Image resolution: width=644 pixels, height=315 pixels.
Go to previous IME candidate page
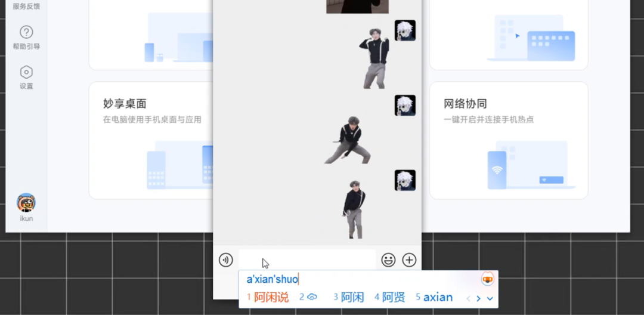tap(468, 298)
